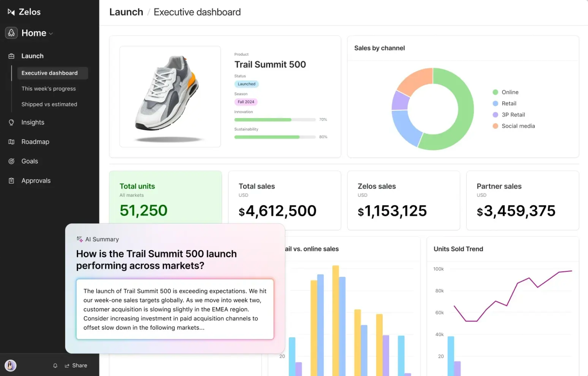Open the Shipped vs estimated page
The width and height of the screenshot is (588, 376).
[x=49, y=104]
